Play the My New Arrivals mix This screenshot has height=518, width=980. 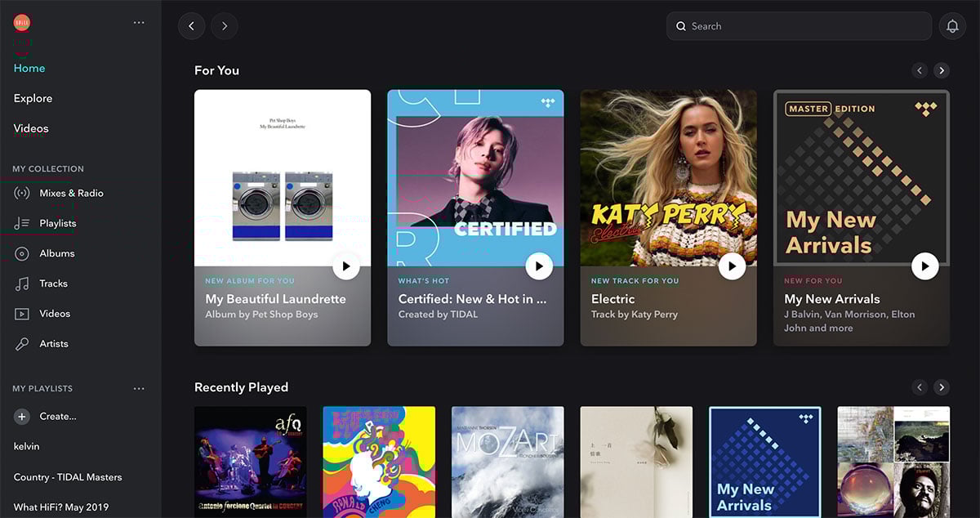tap(924, 266)
